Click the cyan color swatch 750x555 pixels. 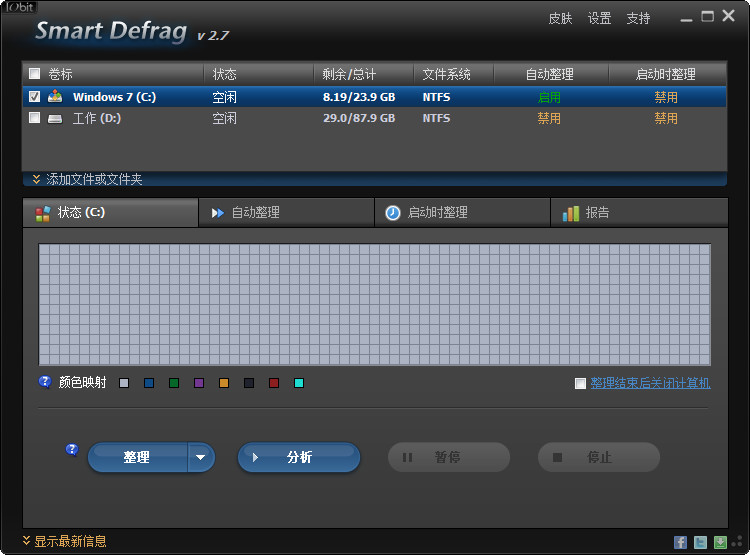point(299,383)
